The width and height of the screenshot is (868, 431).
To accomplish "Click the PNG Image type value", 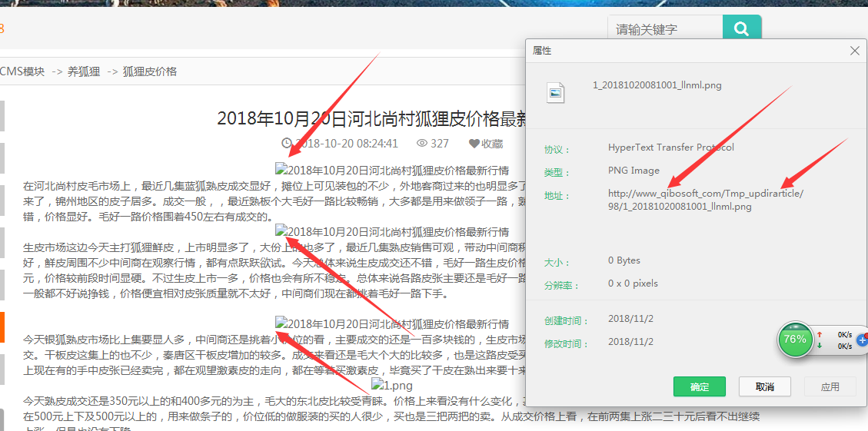I will (x=634, y=171).
